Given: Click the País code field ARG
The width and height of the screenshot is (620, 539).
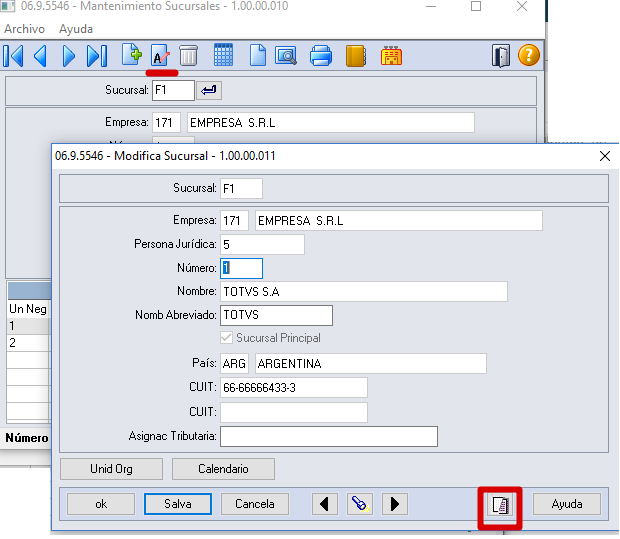Looking at the screenshot, I should click(x=234, y=363).
